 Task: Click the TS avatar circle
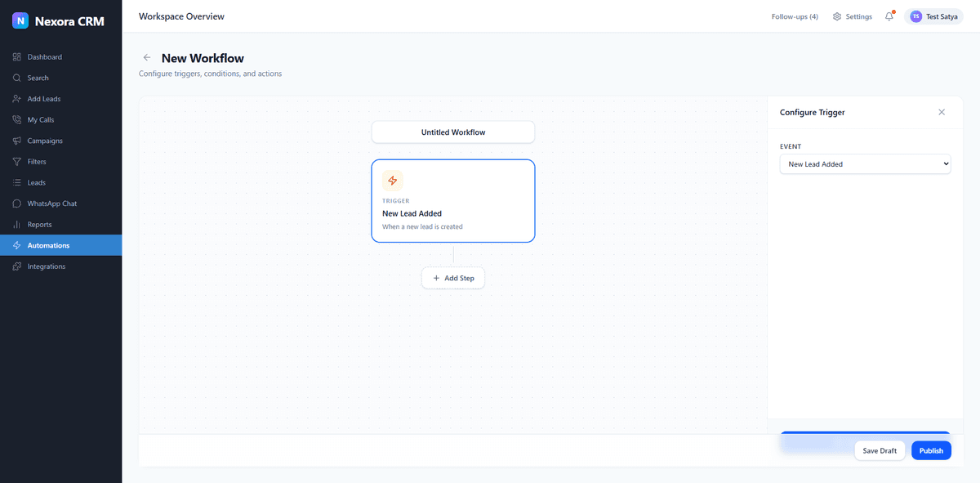tap(916, 16)
